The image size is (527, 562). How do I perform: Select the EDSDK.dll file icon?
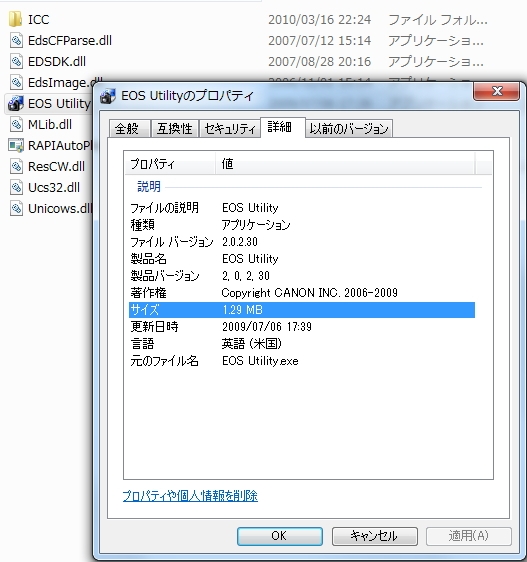click(16, 61)
